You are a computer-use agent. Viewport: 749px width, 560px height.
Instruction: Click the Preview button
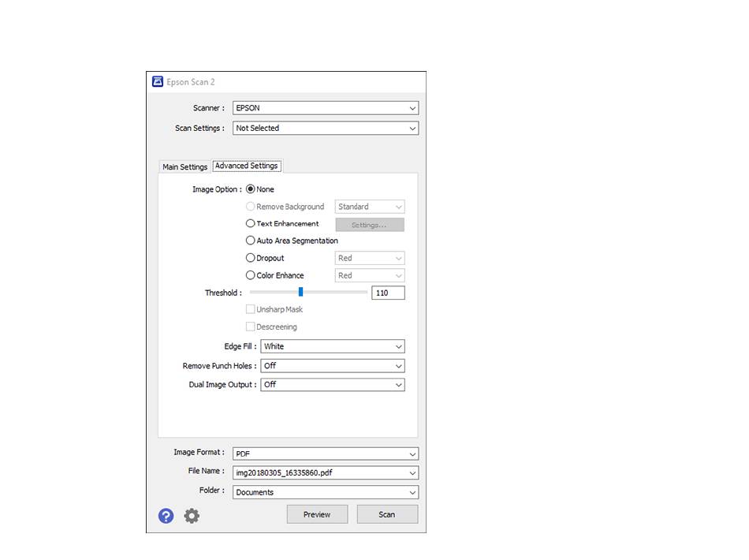[x=317, y=514]
